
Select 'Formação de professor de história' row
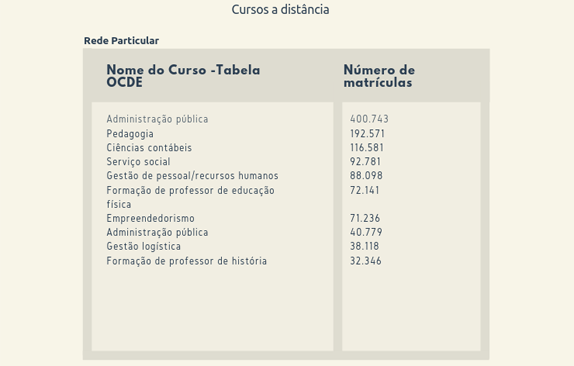pos(187,261)
